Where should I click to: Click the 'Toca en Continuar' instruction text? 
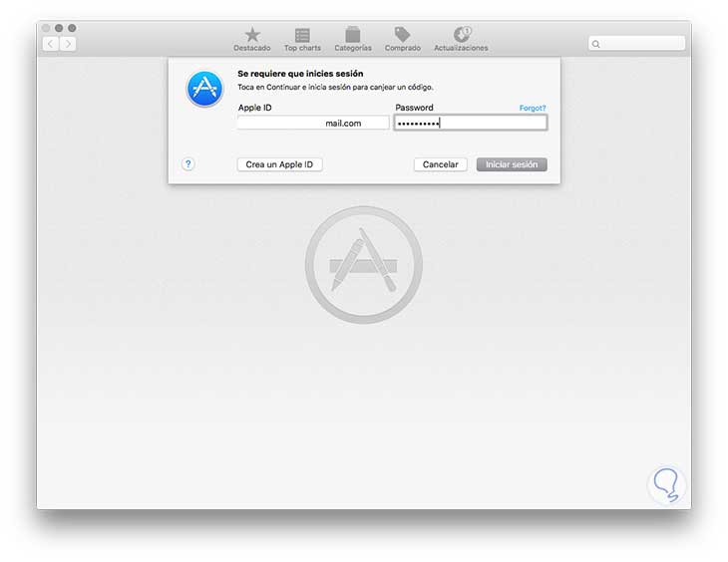click(x=335, y=88)
